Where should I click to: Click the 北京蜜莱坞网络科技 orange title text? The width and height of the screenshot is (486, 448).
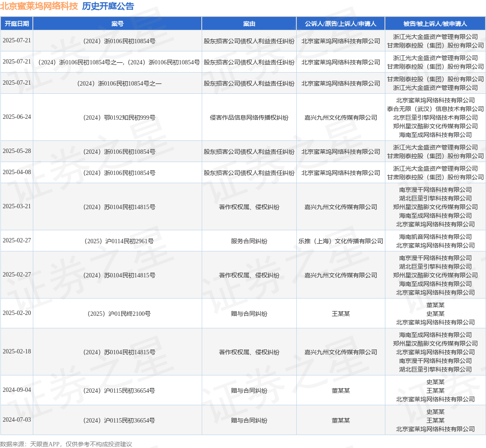point(39,6)
